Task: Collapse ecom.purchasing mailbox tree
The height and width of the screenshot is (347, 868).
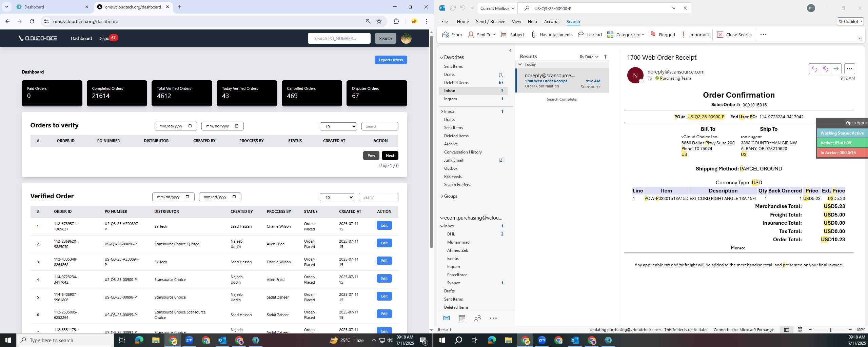Action: (x=442, y=218)
